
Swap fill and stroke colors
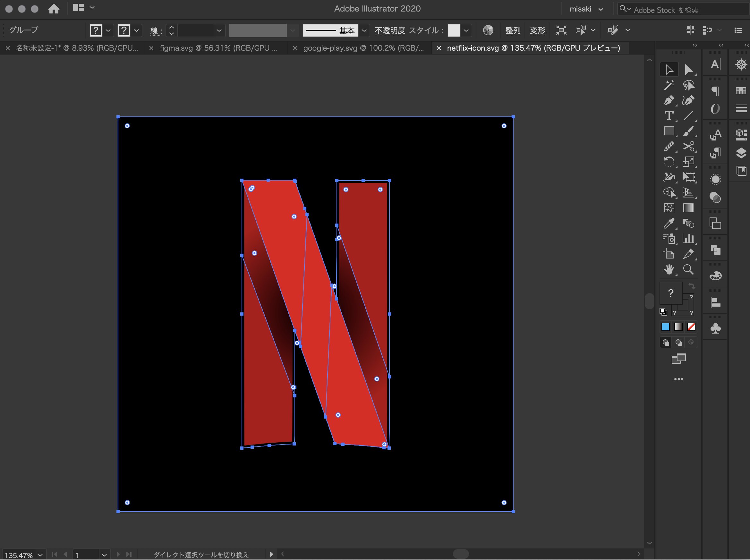coord(691,286)
